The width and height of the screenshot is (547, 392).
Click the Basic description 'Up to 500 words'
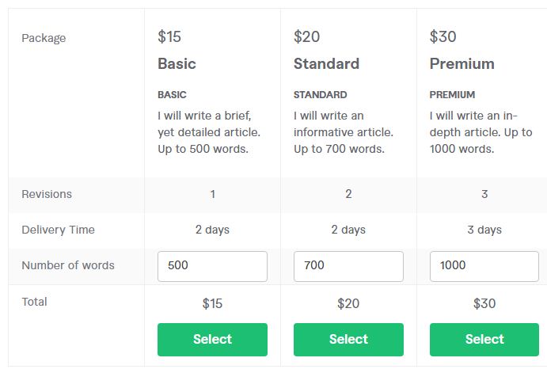point(203,149)
